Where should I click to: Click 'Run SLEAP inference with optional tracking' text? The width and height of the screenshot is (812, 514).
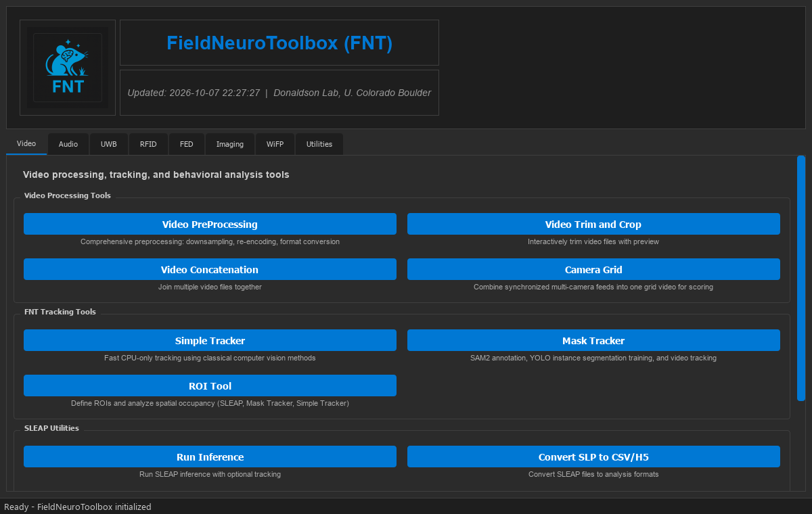(210, 474)
